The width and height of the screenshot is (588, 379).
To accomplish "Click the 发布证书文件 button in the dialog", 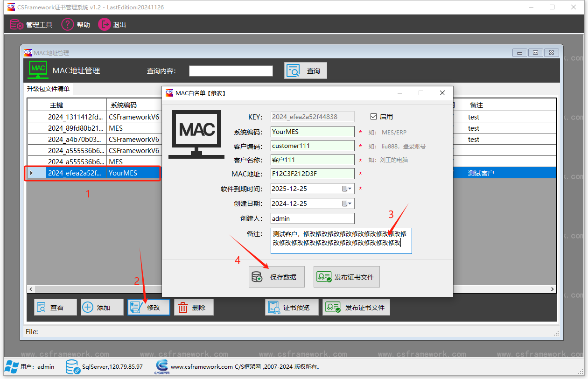I will [347, 277].
